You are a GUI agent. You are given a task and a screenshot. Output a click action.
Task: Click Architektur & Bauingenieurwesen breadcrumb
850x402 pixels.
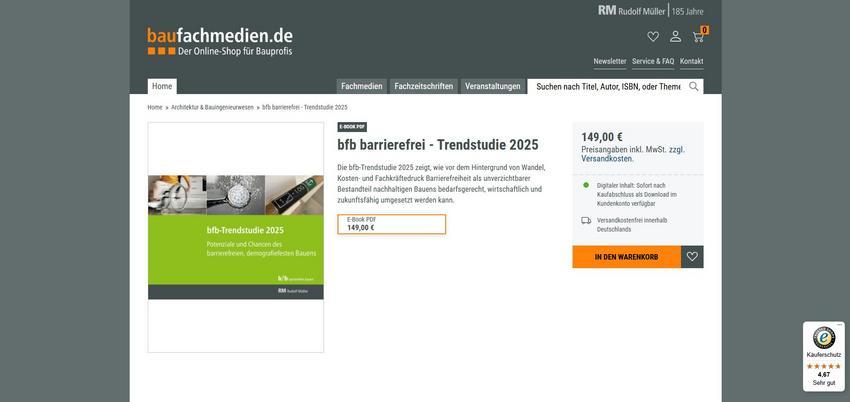tap(212, 107)
